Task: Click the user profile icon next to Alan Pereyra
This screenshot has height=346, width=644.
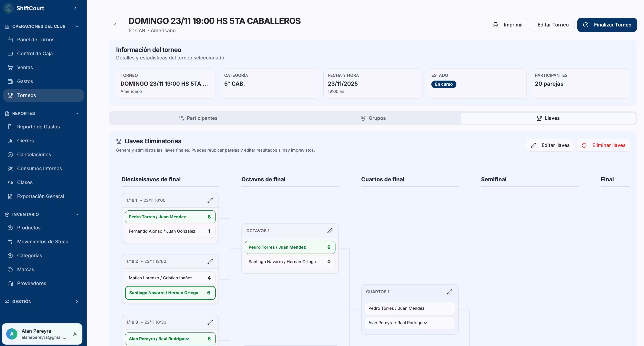Action: coord(75,334)
